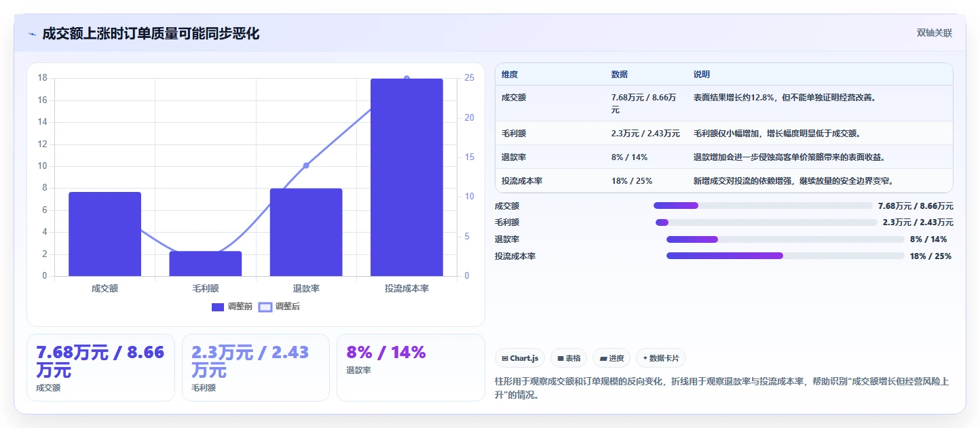This screenshot has width=980, height=428.
Task: Click the 双轴关联 label
Action: coord(935,33)
